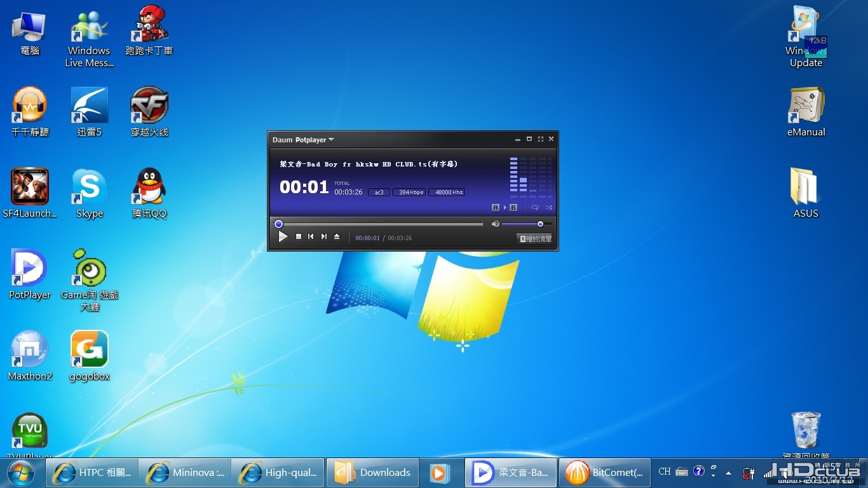
Task: Mute audio using the speaker icon
Action: tap(496, 224)
